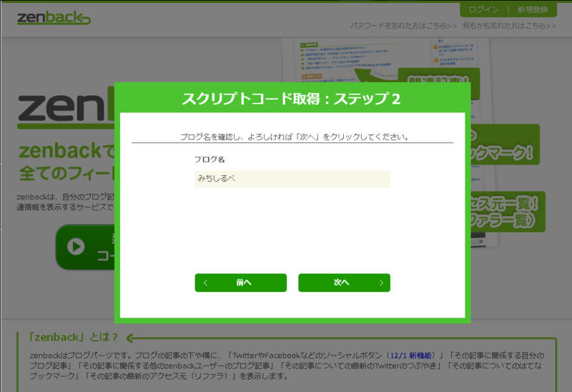The width and height of the screenshot is (572, 392).
Task: Click the 「zenback」とは？ heading
Action: (x=74, y=337)
